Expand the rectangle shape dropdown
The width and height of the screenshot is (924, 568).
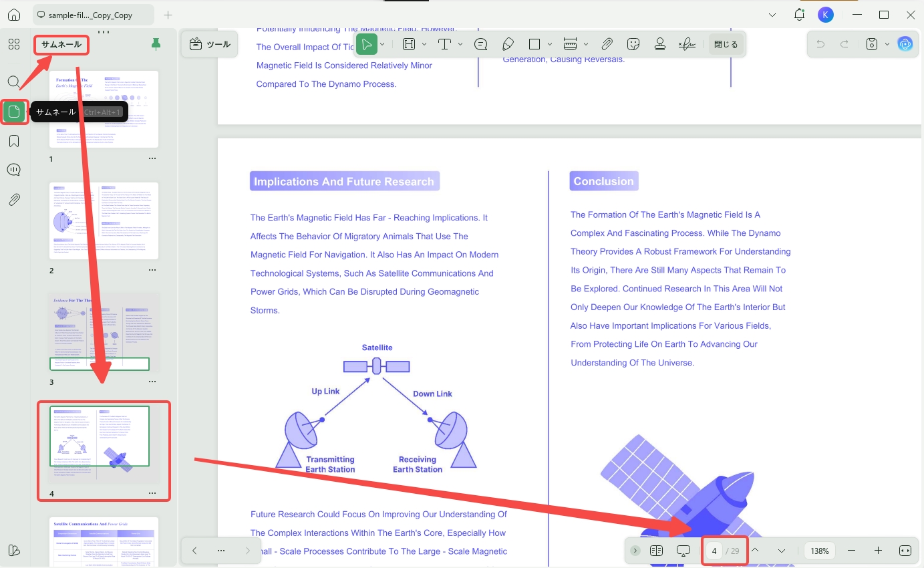[550, 44]
